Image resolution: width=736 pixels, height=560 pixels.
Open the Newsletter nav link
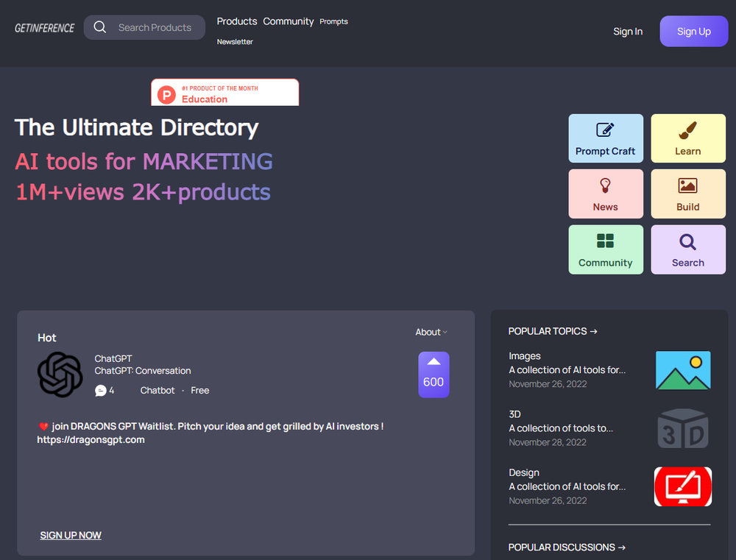coord(235,42)
